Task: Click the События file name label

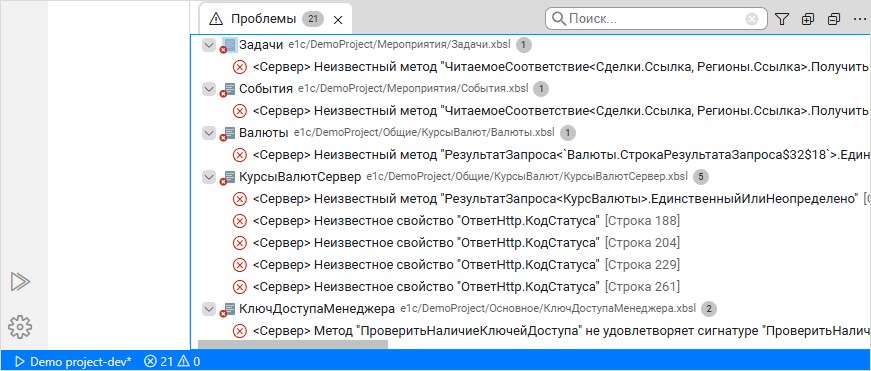Action: click(266, 89)
